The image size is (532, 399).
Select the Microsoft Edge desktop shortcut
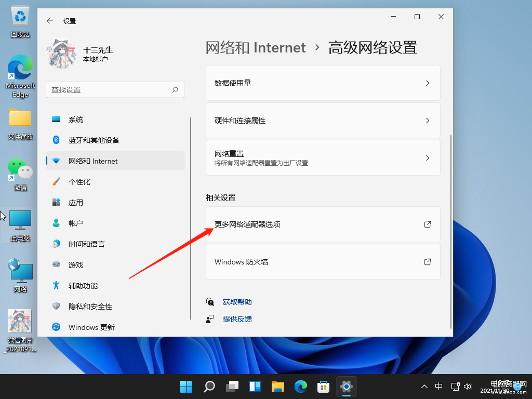[x=20, y=76]
